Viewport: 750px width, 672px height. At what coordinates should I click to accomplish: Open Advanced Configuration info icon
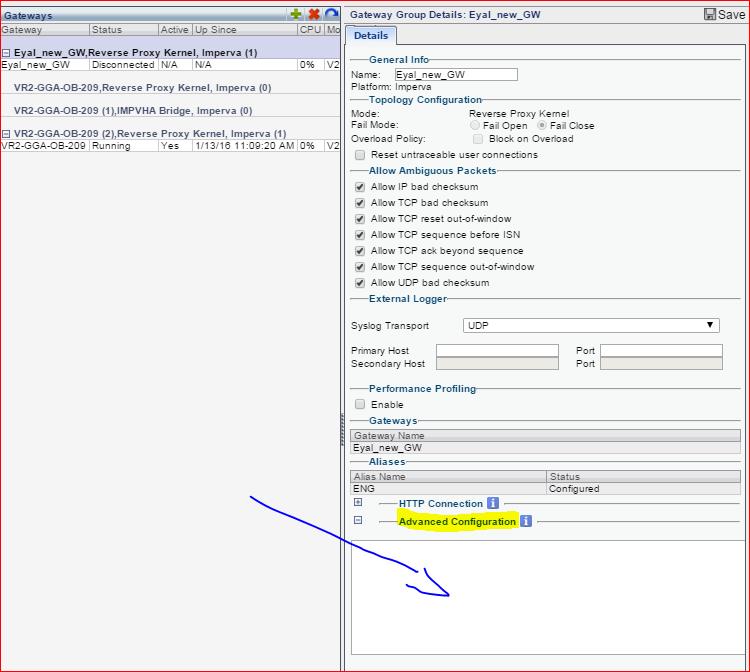point(526,521)
